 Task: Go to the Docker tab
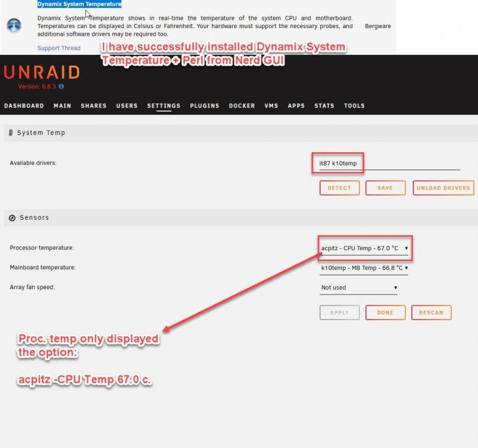pos(242,106)
